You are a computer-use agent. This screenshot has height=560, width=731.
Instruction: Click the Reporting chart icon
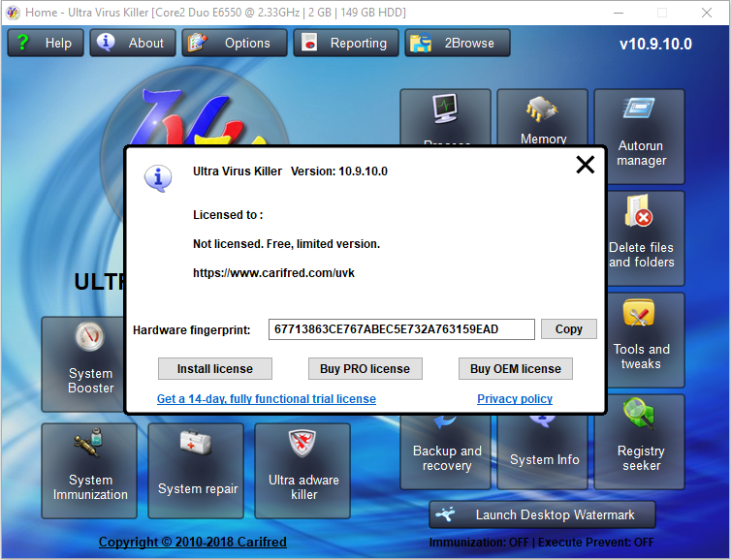coord(308,43)
